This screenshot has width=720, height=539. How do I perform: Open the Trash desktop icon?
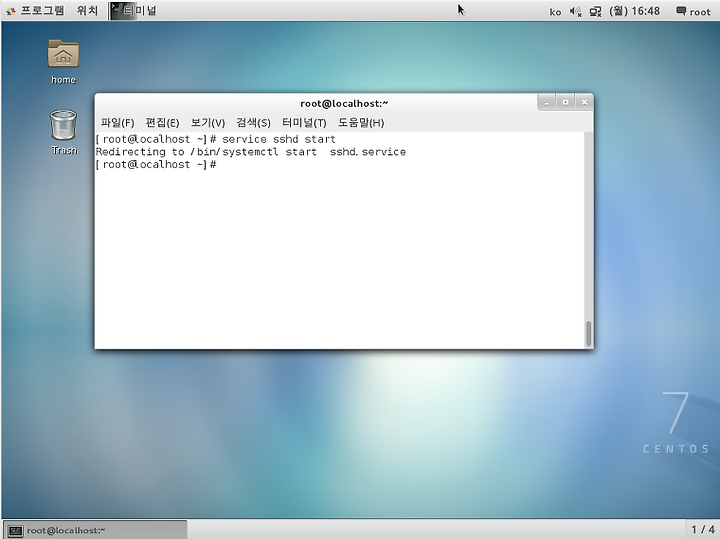point(63,132)
